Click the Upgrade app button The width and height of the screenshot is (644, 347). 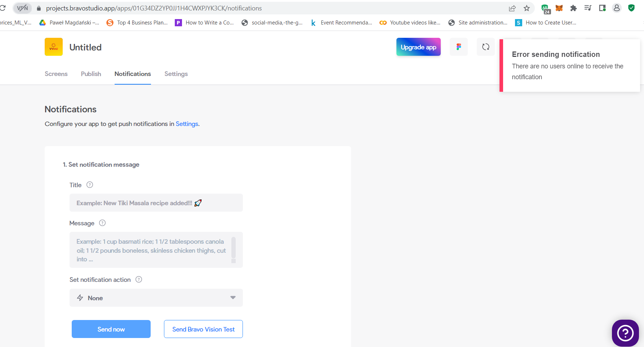coord(418,47)
